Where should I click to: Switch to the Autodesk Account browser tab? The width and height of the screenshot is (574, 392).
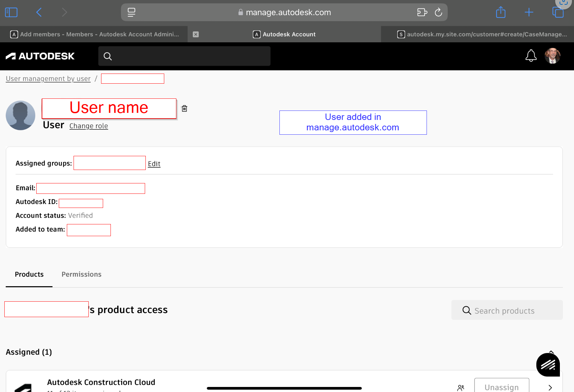(284, 34)
